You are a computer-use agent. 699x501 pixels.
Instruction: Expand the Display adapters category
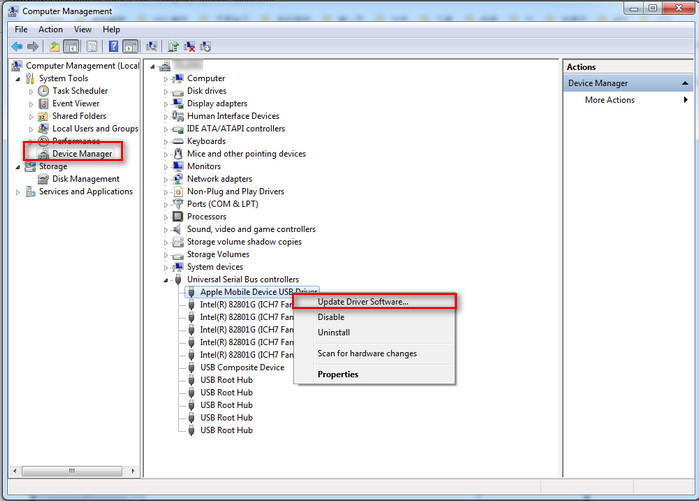click(x=167, y=103)
